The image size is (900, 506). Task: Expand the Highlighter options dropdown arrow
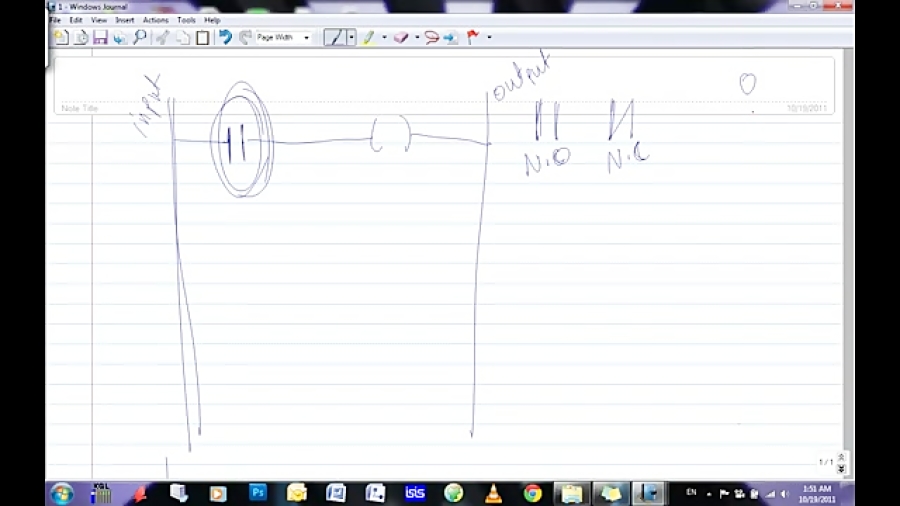[384, 38]
